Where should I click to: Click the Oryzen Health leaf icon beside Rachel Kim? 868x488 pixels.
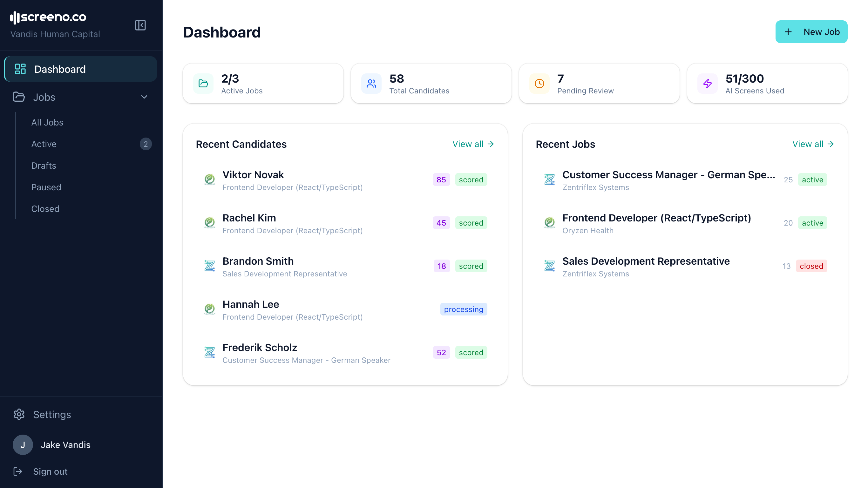coord(210,223)
